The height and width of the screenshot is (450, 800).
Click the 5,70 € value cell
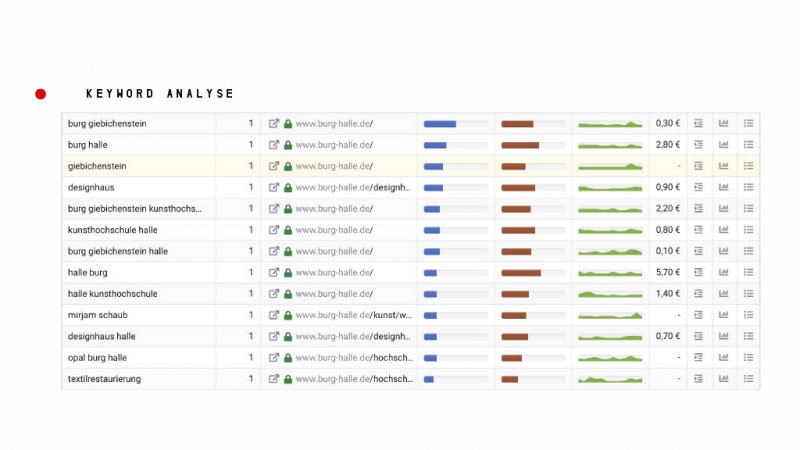(667, 272)
